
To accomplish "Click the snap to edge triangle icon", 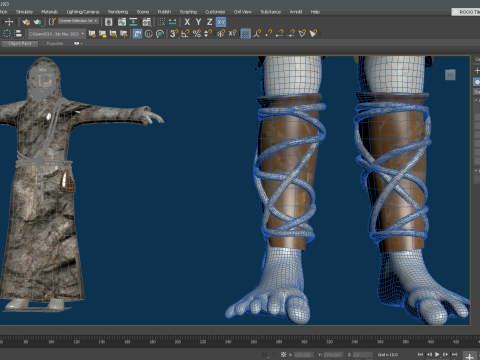I will tap(302, 33).
